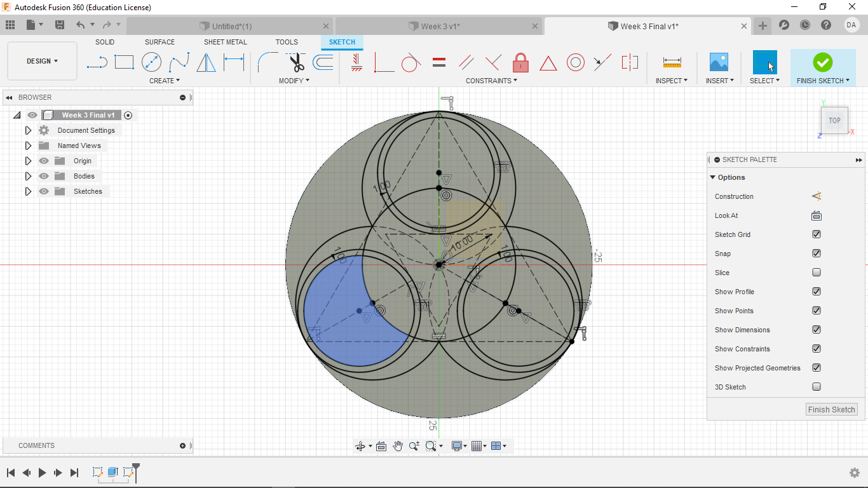This screenshot has height=488, width=868.
Task: Apply the Fix/Unfix lock constraint
Action: pyautogui.click(x=520, y=62)
